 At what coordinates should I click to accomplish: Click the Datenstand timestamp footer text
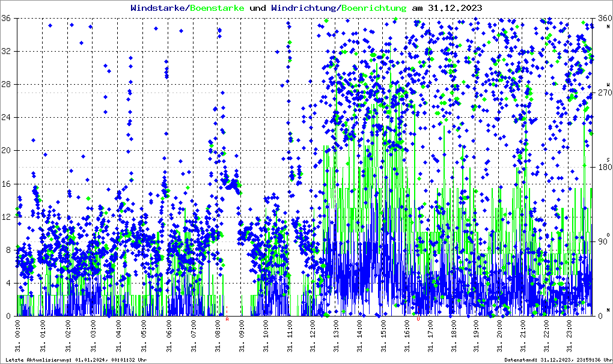pyautogui.click(x=557, y=359)
